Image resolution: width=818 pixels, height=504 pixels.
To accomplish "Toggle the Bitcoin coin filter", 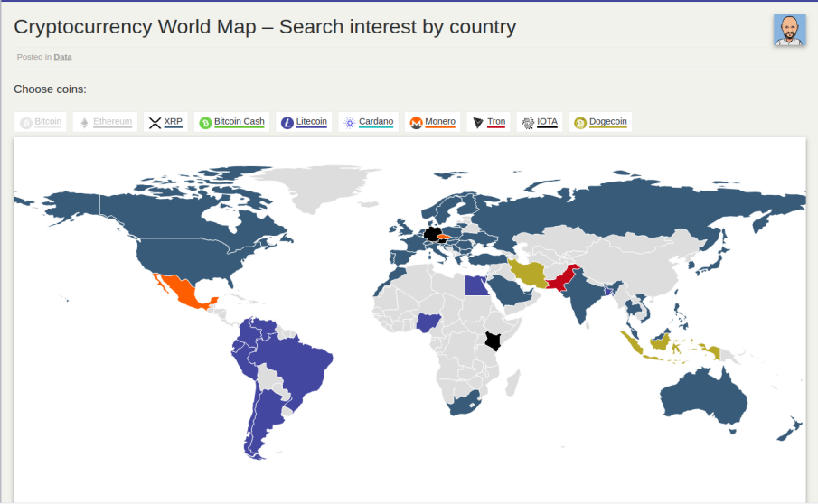I will pos(41,122).
